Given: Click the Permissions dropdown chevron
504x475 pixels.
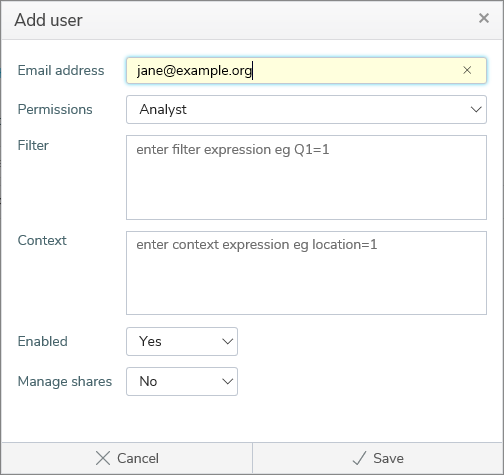Looking at the screenshot, I should 476,109.
